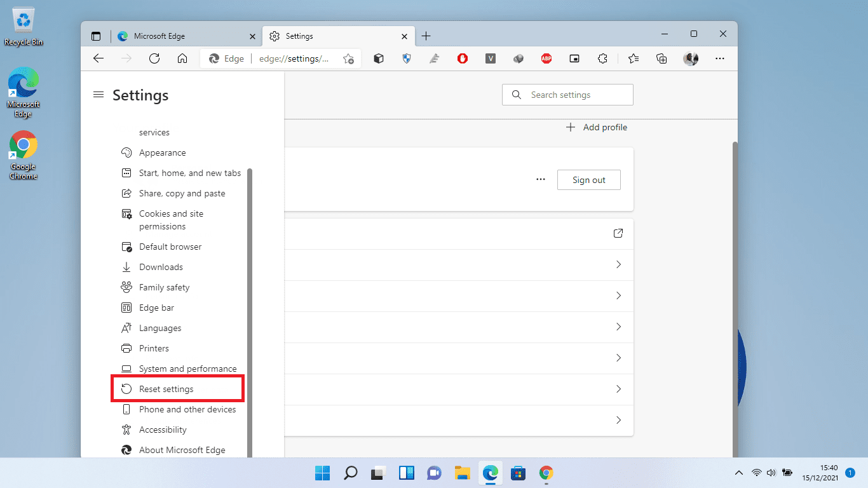Select the Settings browser tab

tap(337, 36)
